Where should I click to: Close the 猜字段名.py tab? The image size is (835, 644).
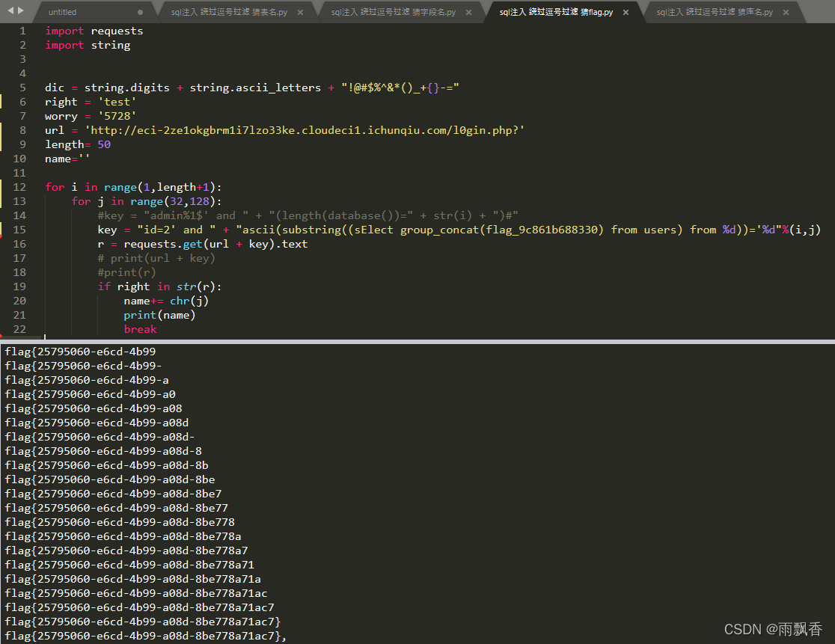[468, 12]
